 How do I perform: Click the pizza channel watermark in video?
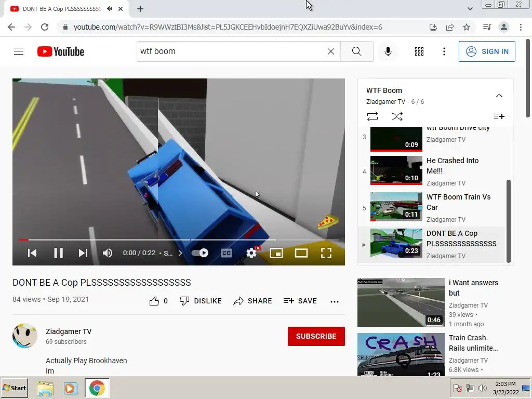tap(328, 222)
